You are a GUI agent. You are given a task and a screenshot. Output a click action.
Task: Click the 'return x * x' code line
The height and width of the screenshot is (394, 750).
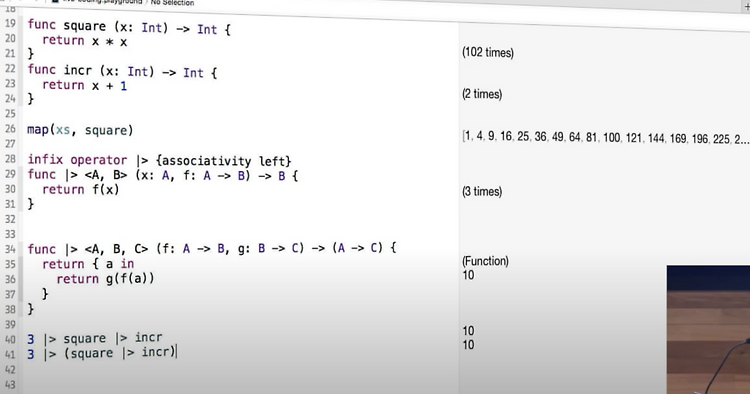[x=85, y=41]
